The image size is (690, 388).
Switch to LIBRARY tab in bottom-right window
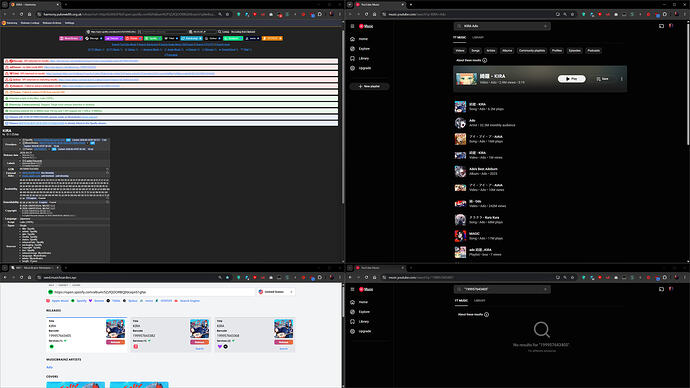[480, 300]
